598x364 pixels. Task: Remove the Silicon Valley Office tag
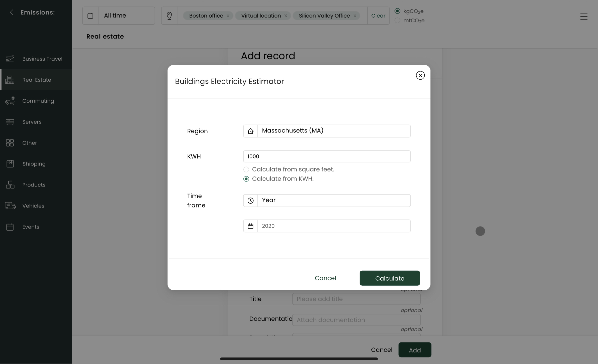point(355,16)
